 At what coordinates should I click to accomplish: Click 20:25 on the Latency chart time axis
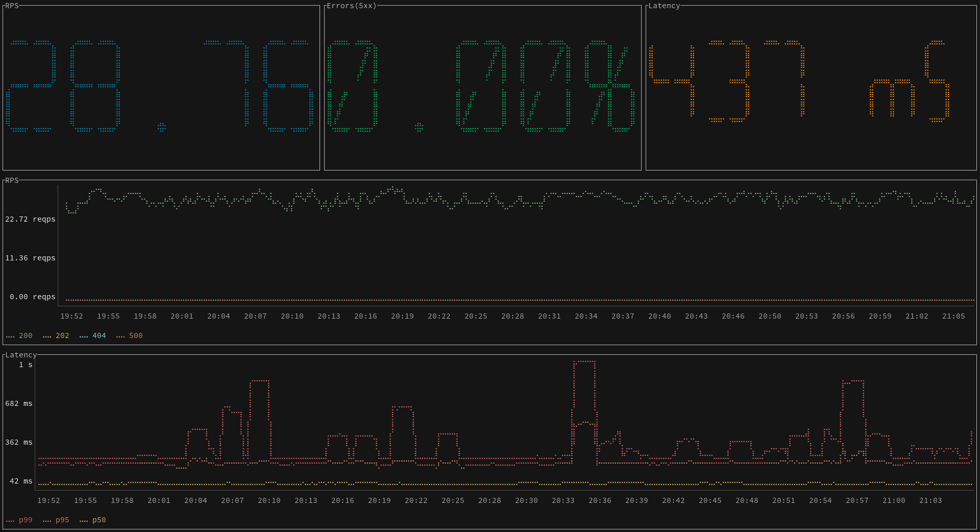(453, 500)
